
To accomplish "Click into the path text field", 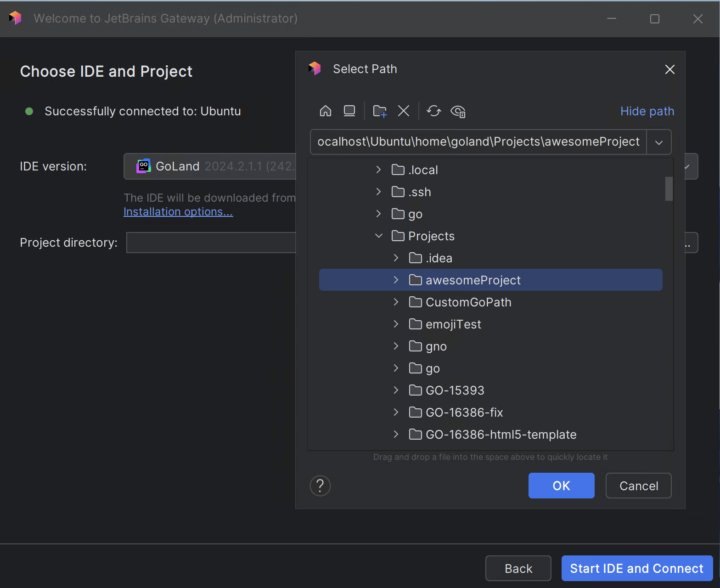I will (x=478, y=142).
